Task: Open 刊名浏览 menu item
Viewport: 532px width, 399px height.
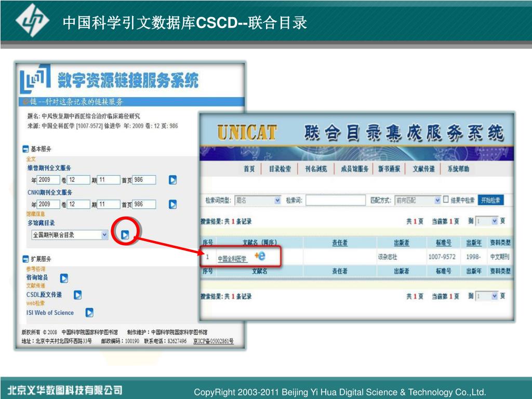Action: 316,169
